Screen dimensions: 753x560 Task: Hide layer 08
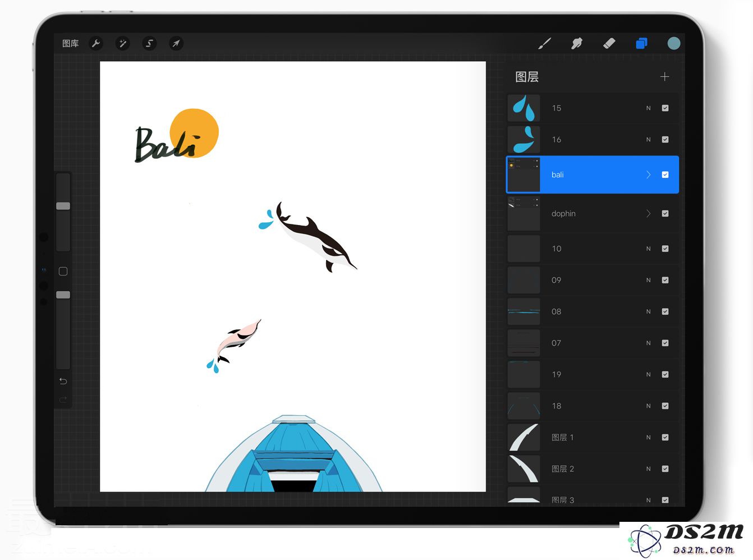click(x=665, y=311)
